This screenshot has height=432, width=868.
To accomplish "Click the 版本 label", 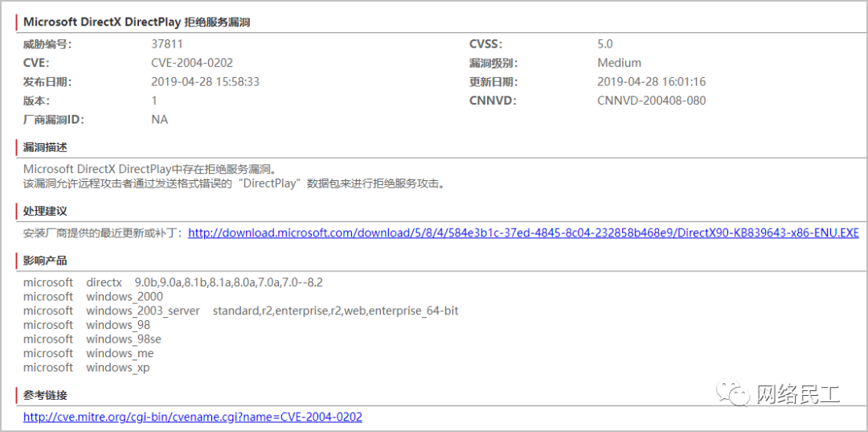I will (x=36, y=101).
